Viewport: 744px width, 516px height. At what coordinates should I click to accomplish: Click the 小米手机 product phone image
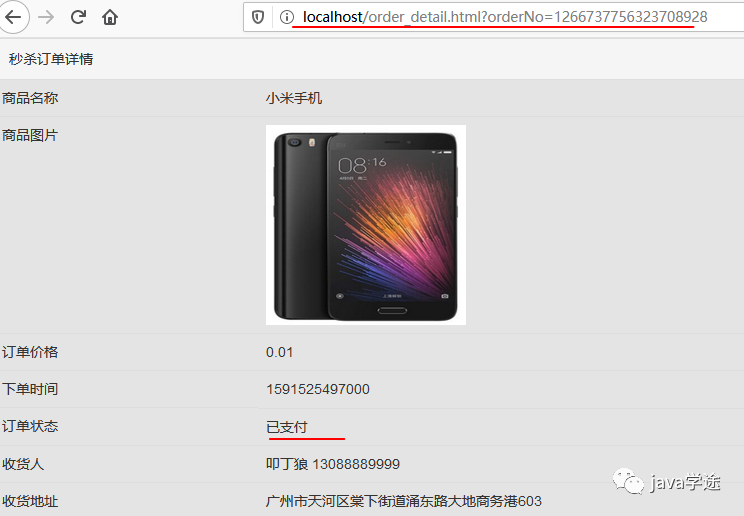click(x=366, y=225)
